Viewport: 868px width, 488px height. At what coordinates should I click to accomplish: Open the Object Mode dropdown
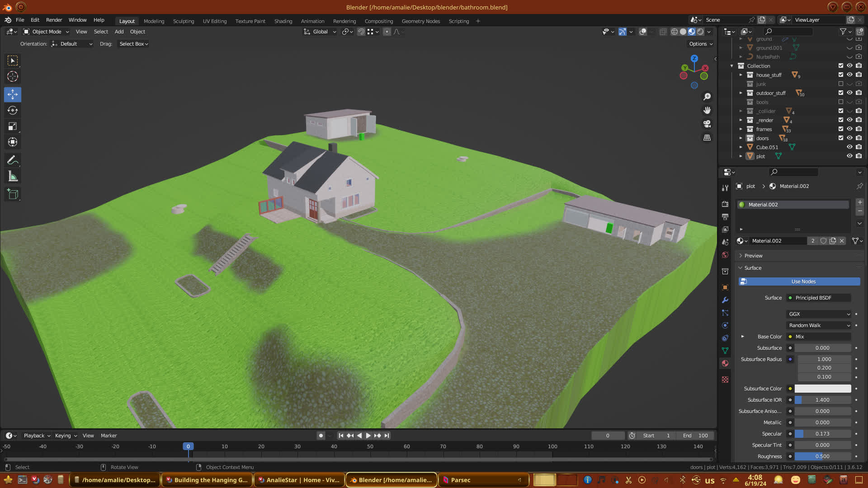click(47, 32)
